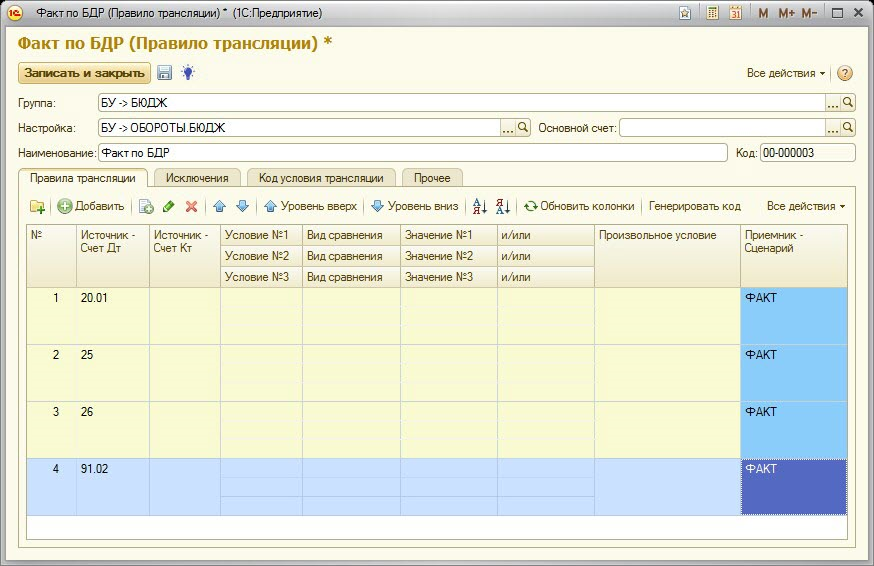Open the Код условия трансляции tab
The height and width of the screenshot is (566, 874).
tap(320, 178)
